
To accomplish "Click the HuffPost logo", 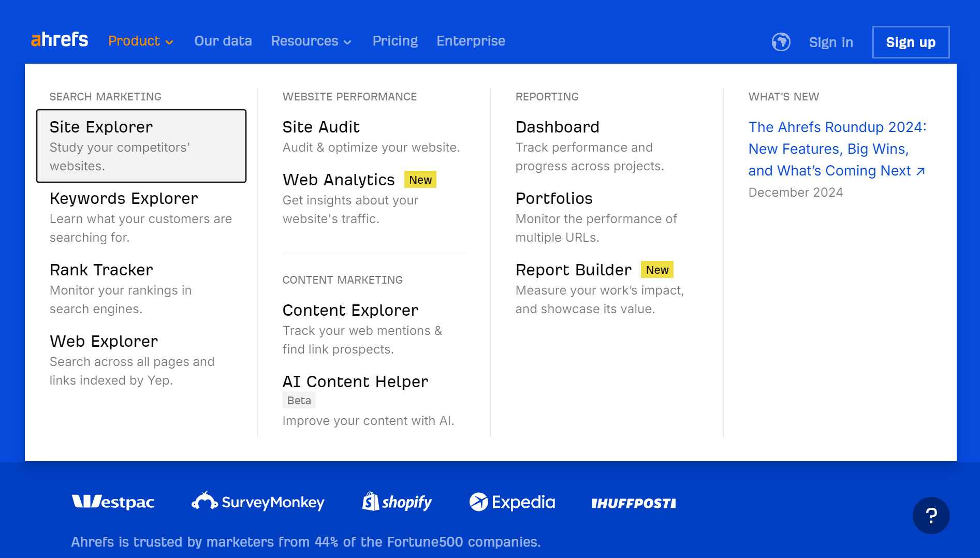I will (634, 503).
